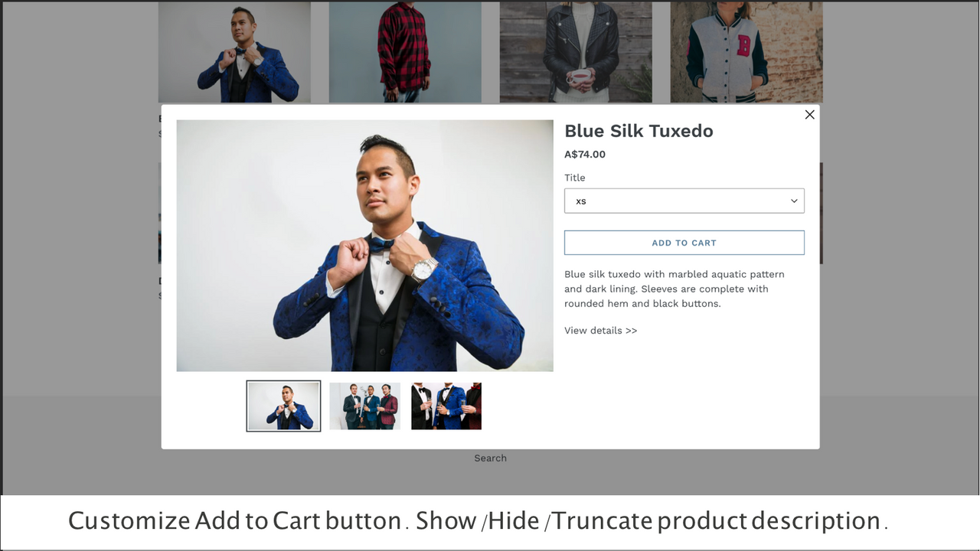Click the Title label above the dropdown
This screenshot has height=551, width=980.
point(574,178)
